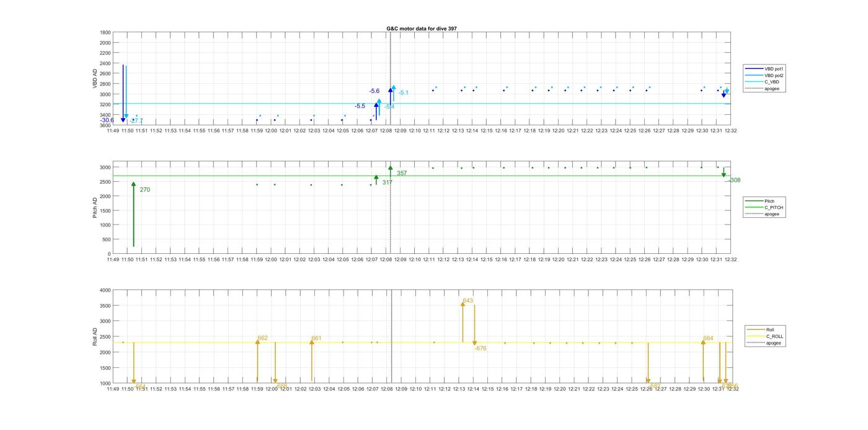Viewport: 868px width, 430px height.
Task: Click the dark blue VBD arrow labeled -30.6
Action: pos(123,93)
